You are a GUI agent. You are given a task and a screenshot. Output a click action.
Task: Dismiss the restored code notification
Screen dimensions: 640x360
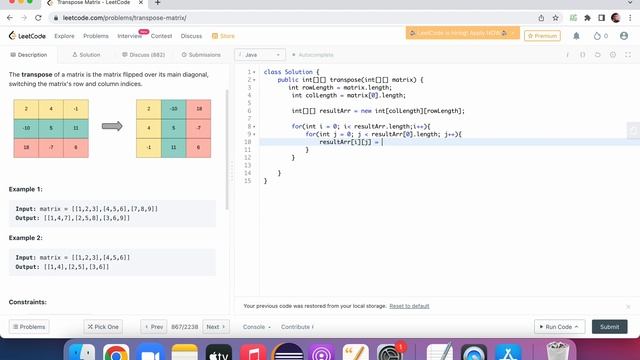coord(628,306)
